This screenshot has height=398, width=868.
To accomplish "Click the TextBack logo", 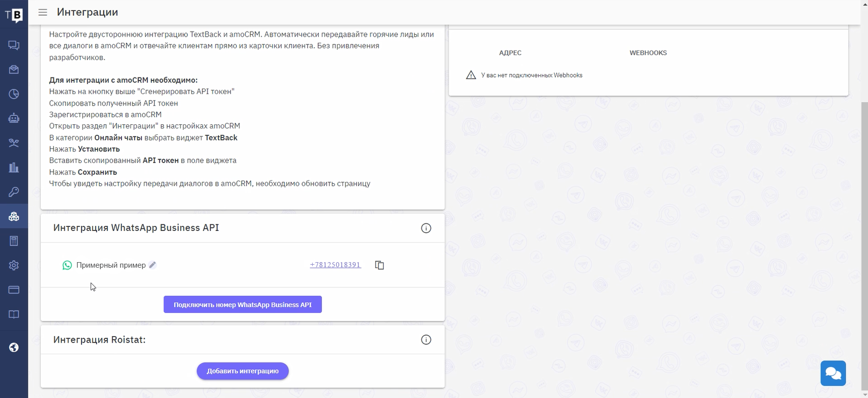I will [x=14, y=15].
